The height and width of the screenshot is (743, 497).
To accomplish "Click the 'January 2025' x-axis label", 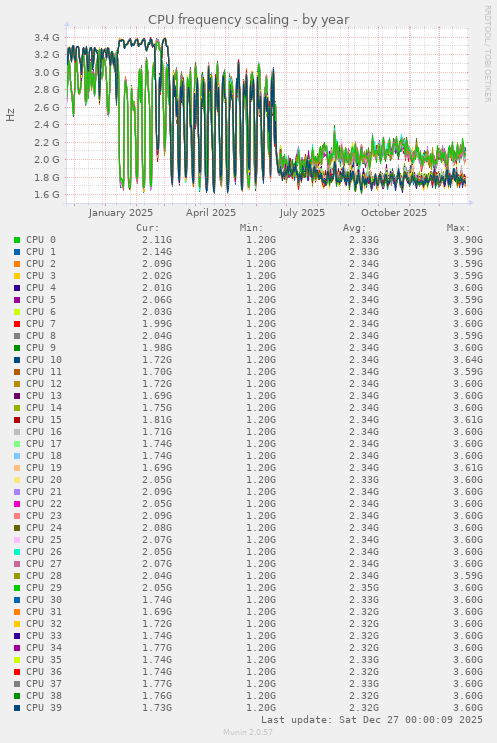I will click(120, 213).
